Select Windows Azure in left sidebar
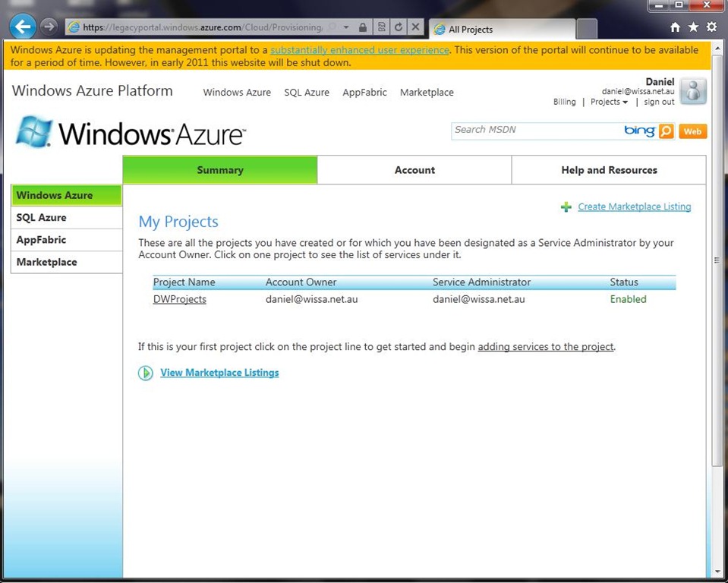This screenshot has width=728, height=583. [66, 195]
